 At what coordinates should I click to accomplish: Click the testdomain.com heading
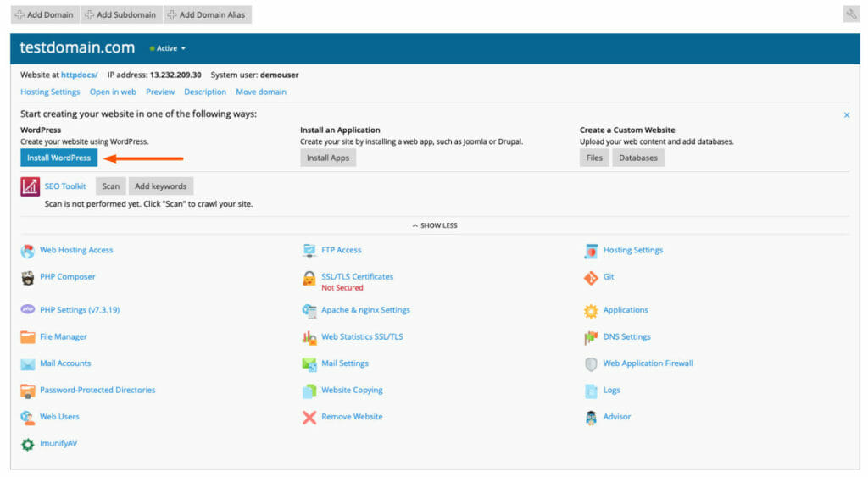coord(77,47)
